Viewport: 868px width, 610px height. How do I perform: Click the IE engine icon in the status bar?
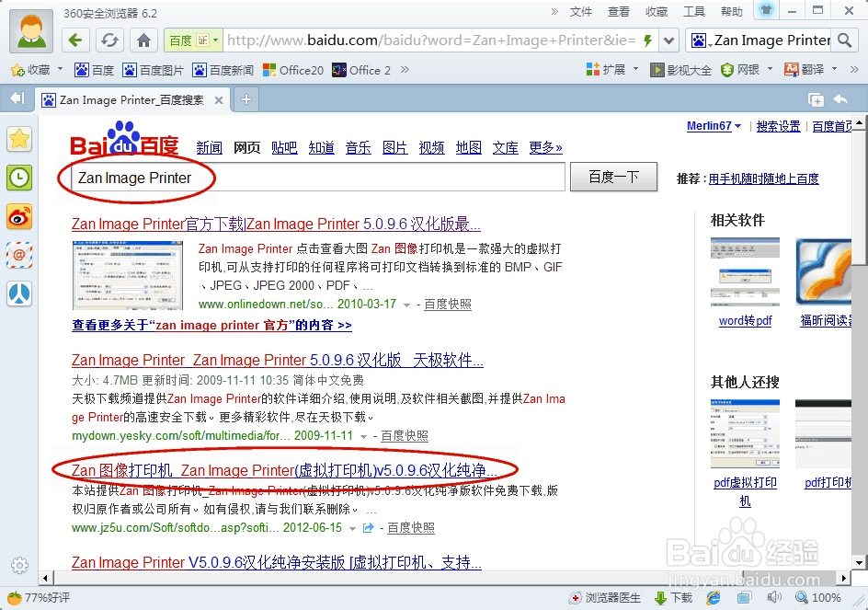(714, 598)
